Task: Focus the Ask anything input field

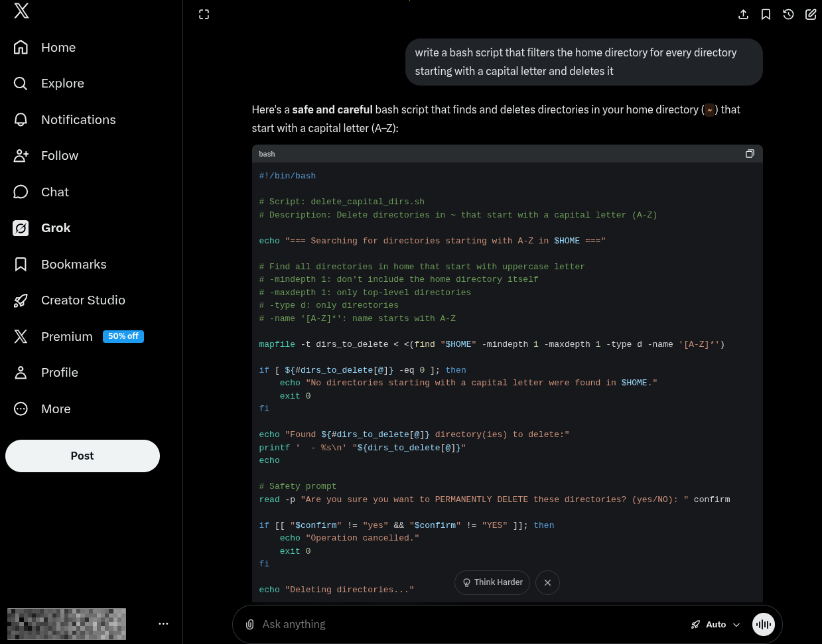Action: 471,624
